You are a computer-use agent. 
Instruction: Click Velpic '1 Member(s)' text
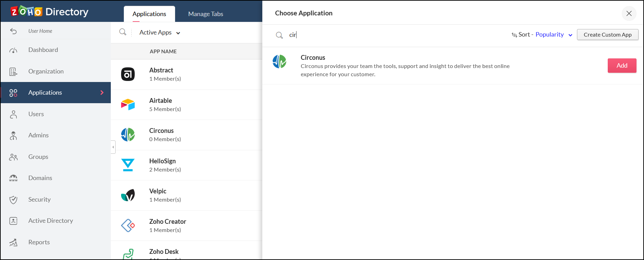coord(165,200)
